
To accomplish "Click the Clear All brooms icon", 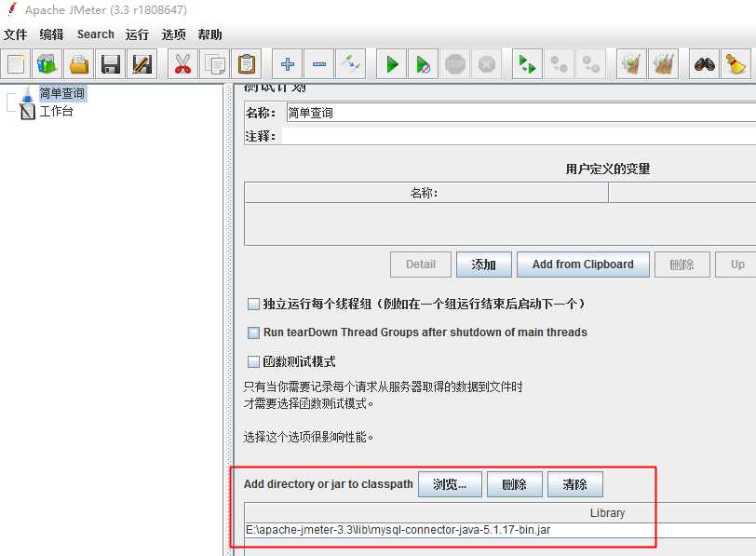I will point(664,64).
